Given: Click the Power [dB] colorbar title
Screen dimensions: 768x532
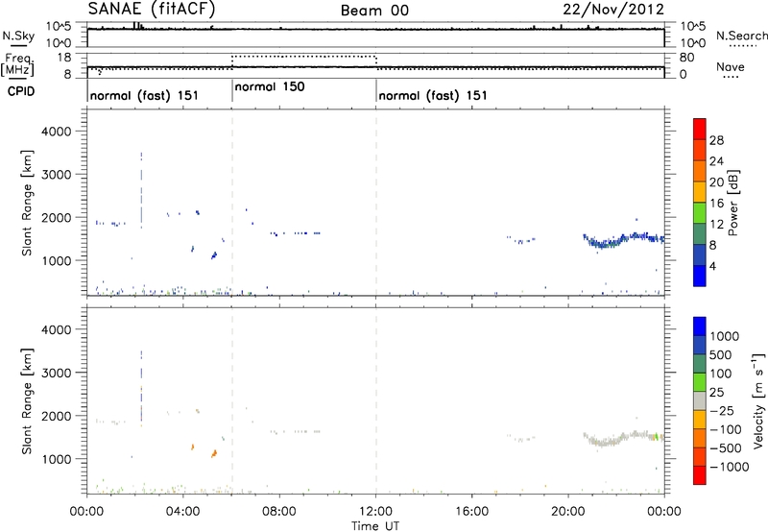Looking at the screenshot, I should [732, 203].
